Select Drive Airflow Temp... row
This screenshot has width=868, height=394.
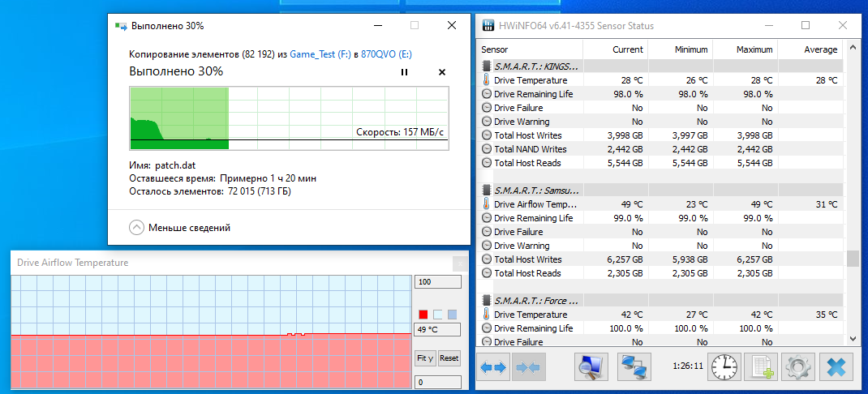[660, 204]
